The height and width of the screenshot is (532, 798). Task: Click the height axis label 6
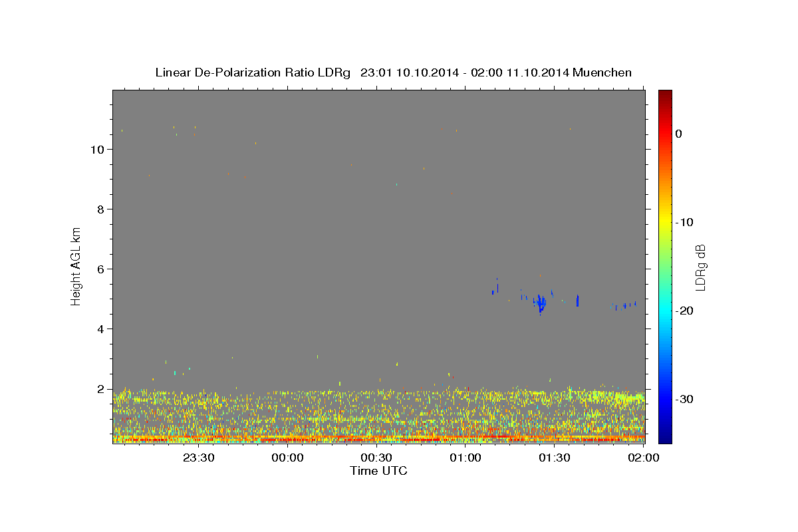tap(99, 269)
